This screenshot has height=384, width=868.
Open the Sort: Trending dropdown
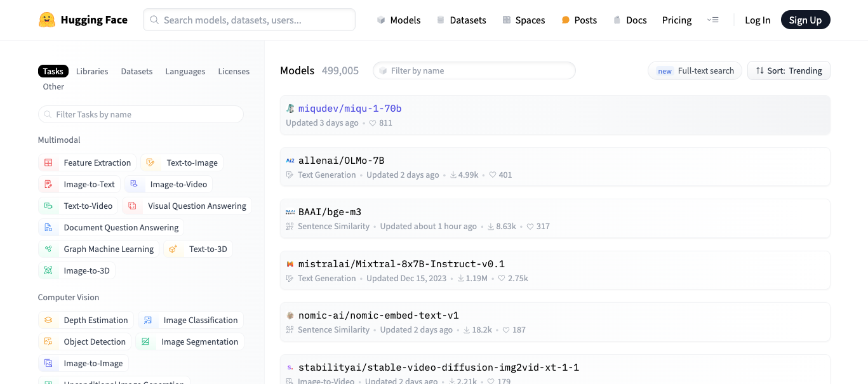point(789,70)
